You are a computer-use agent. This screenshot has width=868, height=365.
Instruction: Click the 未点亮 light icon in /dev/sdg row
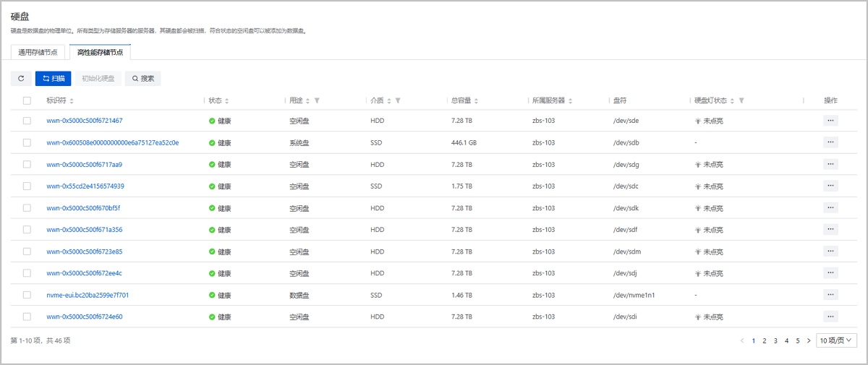click(698, 164)
